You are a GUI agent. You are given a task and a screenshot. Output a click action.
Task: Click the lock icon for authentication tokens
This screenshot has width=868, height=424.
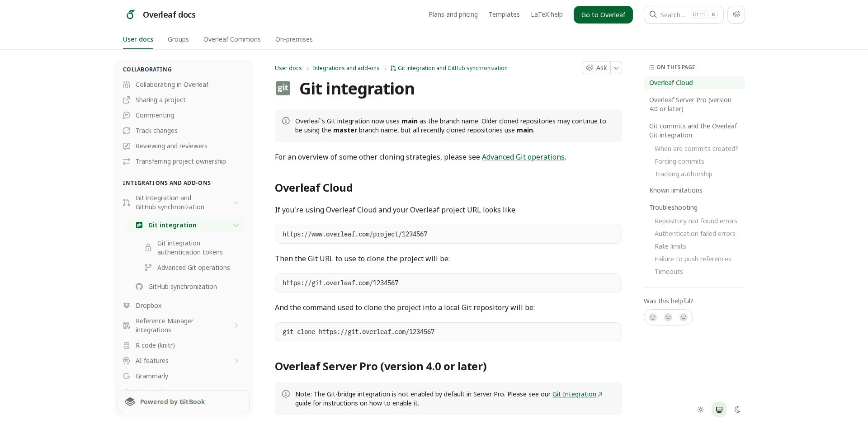[148, 248]
